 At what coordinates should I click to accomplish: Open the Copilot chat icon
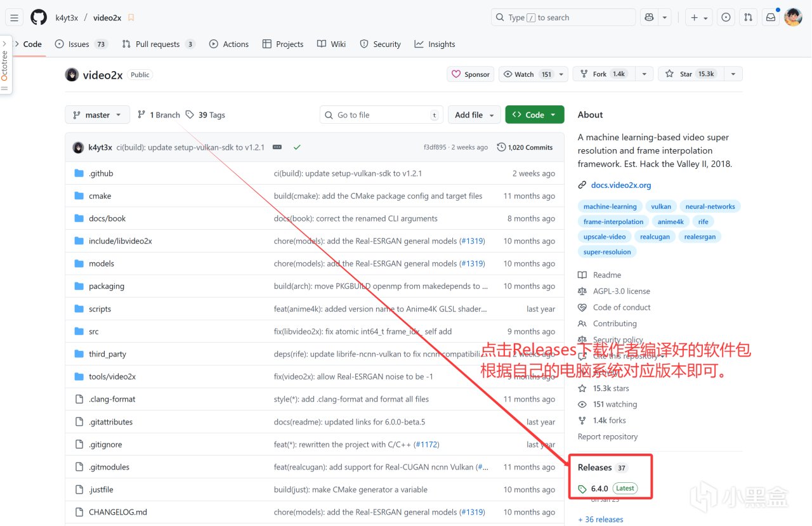[x=649, y=18]
